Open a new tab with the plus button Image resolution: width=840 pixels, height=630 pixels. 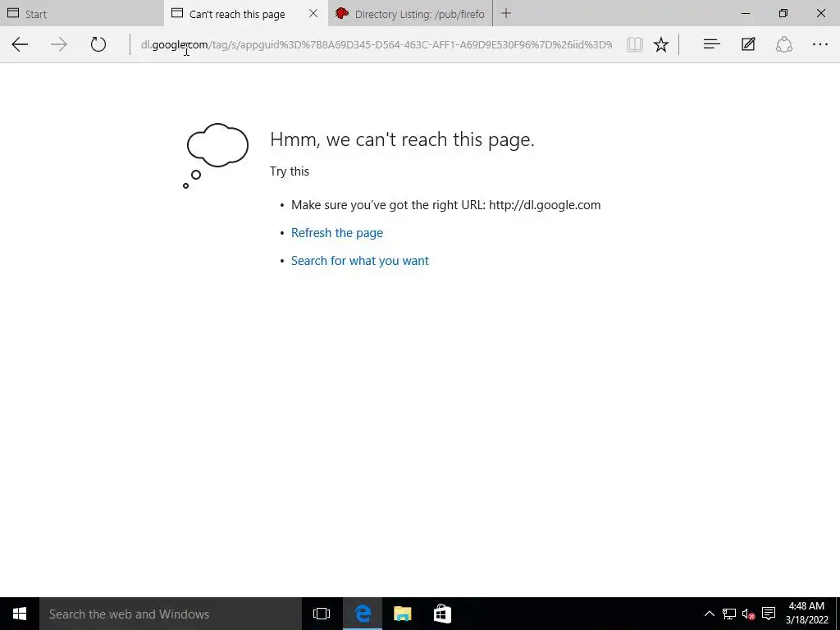click(505, 13)
